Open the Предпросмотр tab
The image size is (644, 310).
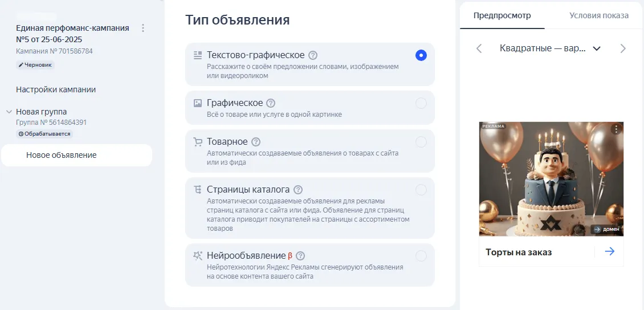[x=502, y=15]
